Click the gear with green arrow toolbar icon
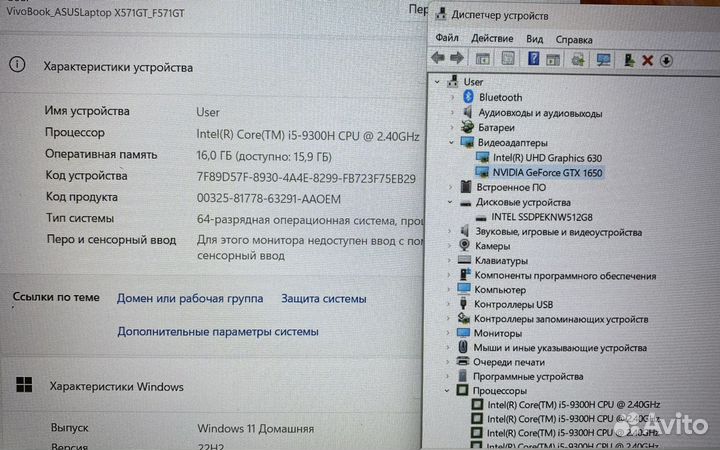Image resolution: width=720 pixels, height=450 pixels. (x=578, y=60)
